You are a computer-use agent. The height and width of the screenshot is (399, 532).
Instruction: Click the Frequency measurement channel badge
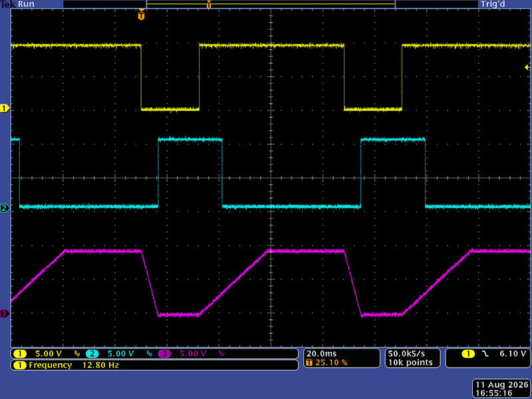click(20, 365)
